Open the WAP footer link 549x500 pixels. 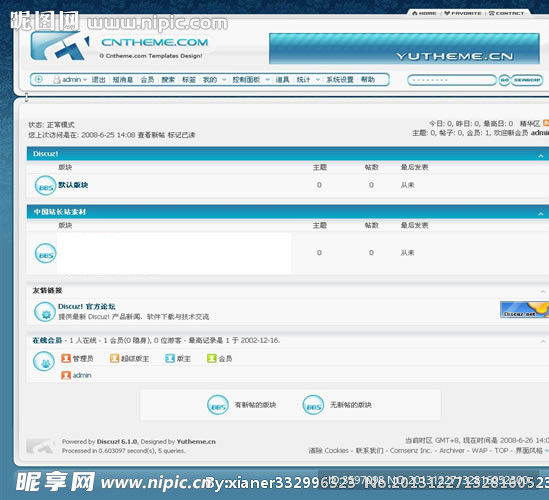coord(479,451)
